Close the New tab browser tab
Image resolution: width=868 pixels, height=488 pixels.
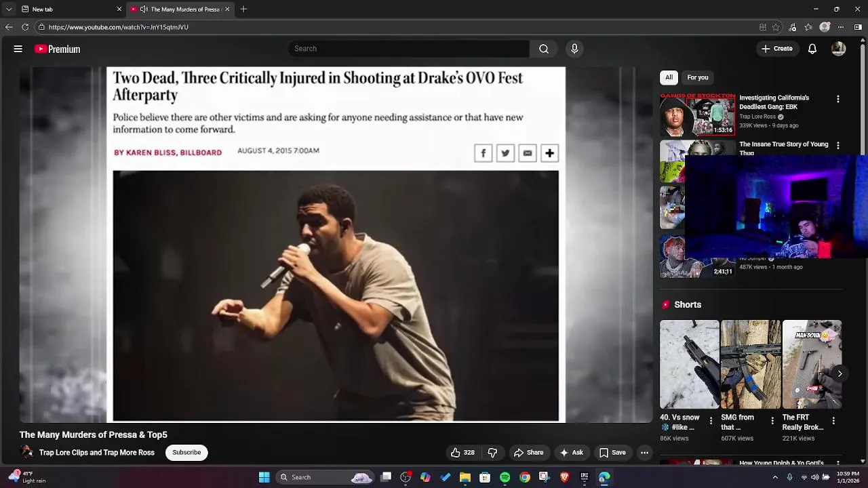(x=119, y=9)
